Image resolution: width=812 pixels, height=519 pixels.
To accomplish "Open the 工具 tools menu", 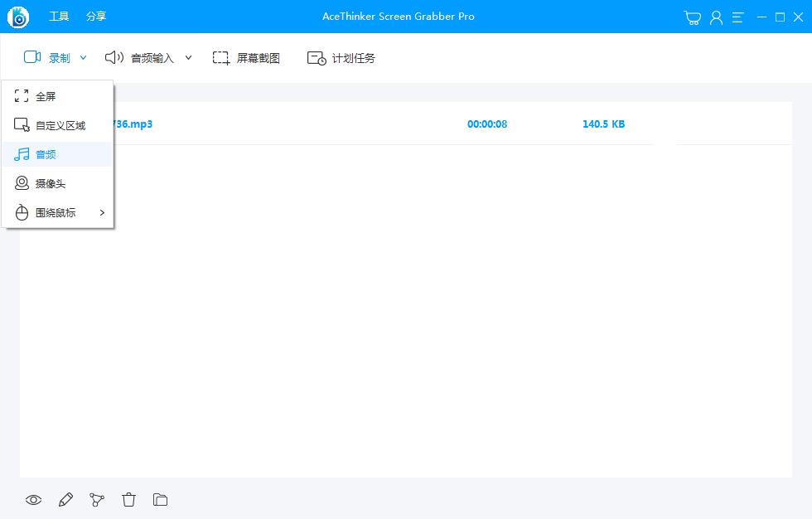I will [x=59, y=17].
